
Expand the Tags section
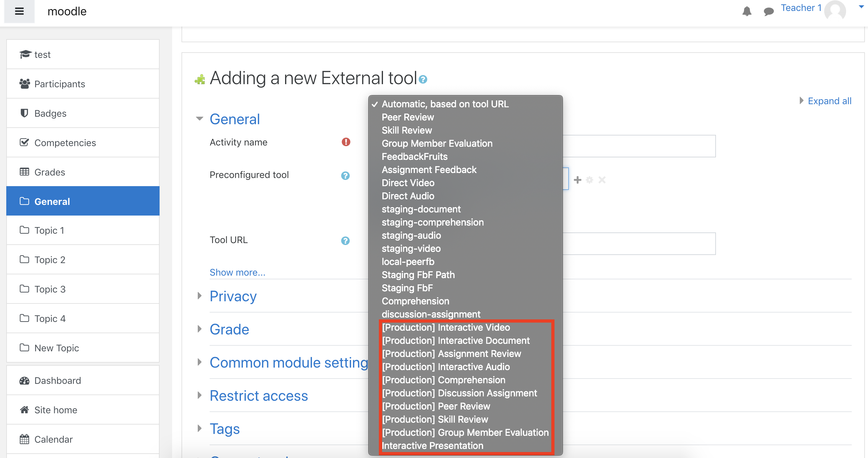224,429
